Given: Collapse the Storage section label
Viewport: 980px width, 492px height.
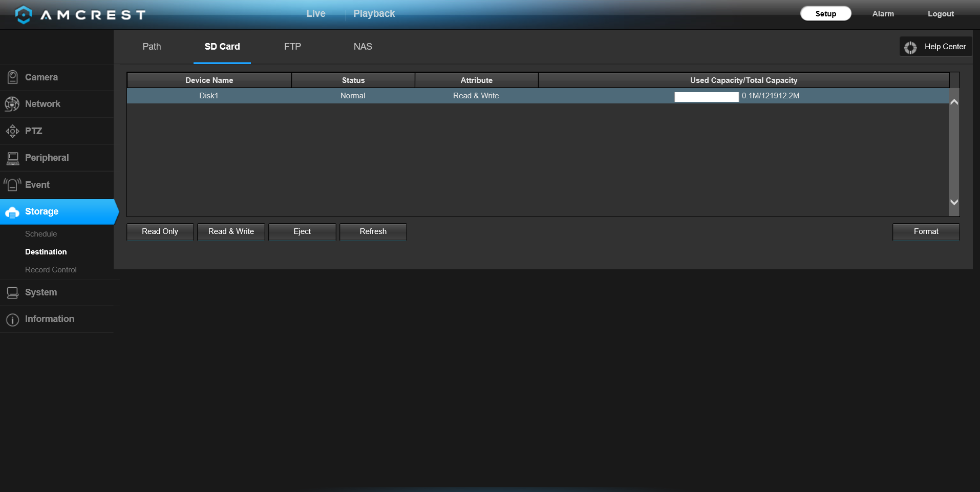Looking at the screenshot, I should coord(41,211).
